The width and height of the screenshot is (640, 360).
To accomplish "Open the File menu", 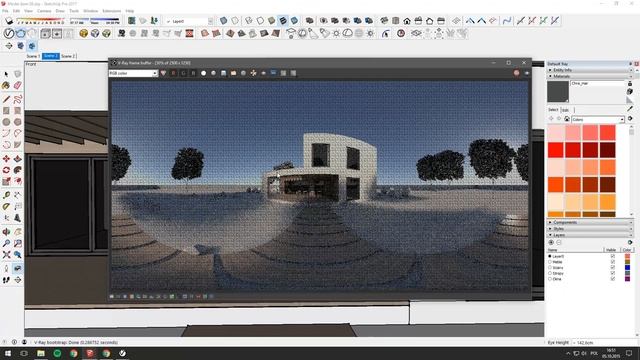I will pos(5,11).
